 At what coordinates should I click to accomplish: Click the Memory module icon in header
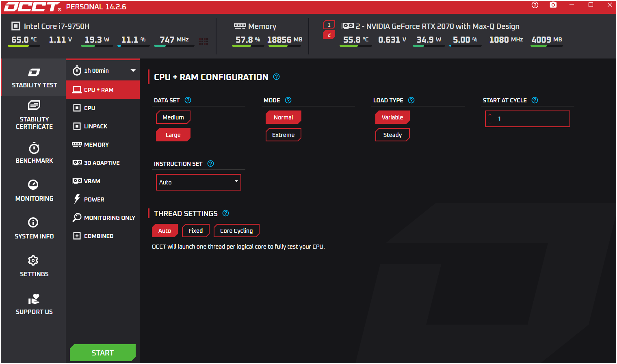tap(240, 26)
